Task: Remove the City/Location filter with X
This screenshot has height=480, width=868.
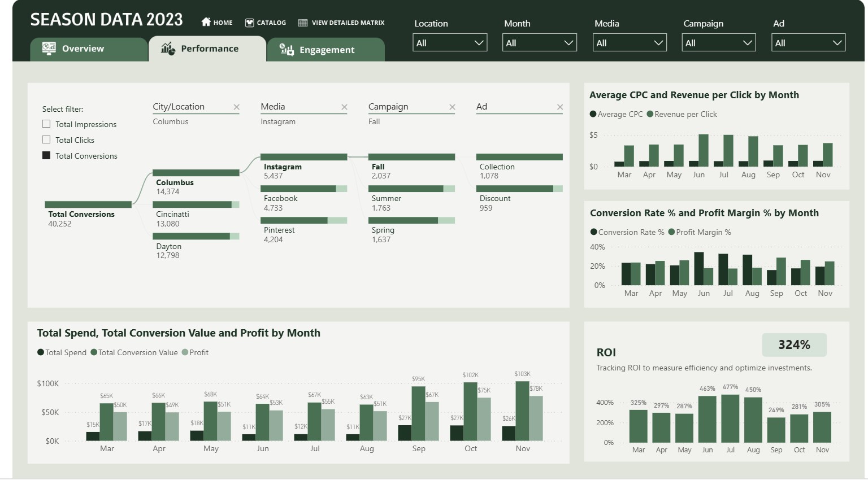Action: pos(237,107)
